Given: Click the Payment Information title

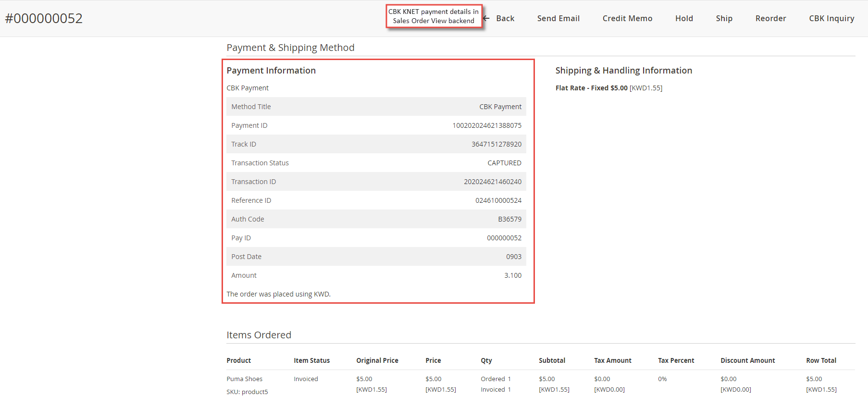Looking at the screenshot, I should 271,71.
